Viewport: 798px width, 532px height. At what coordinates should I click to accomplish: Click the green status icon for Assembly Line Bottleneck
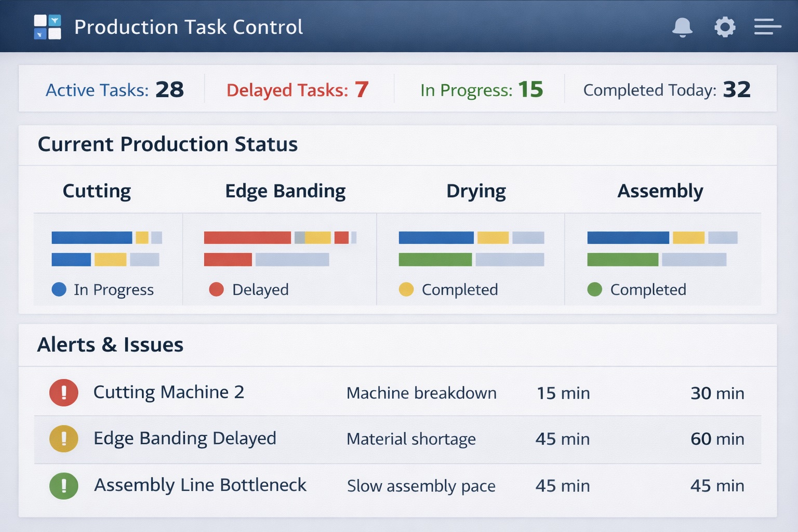[63, 486]
